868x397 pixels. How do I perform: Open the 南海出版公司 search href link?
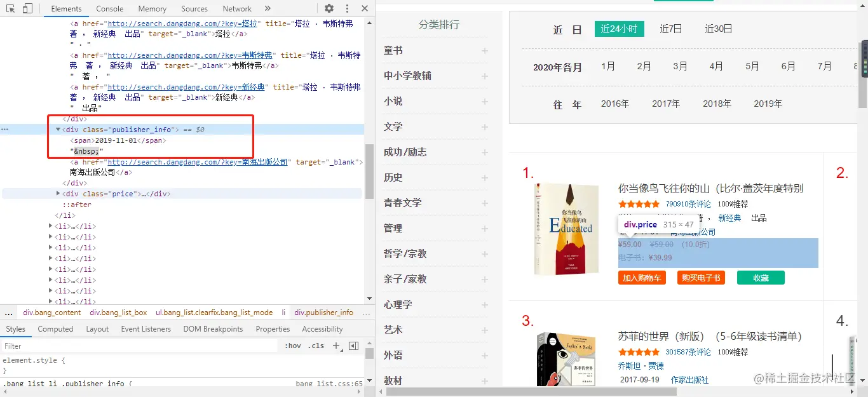[198, 162]
